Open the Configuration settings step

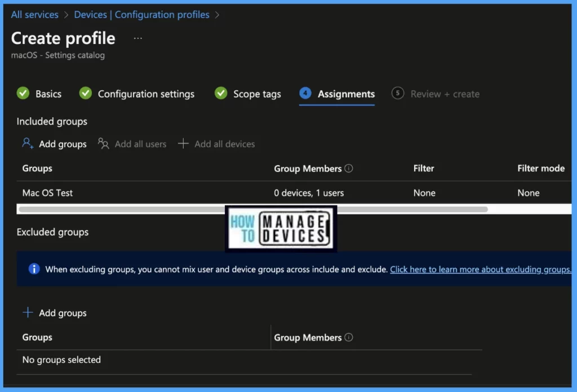(x=146, y=94)
